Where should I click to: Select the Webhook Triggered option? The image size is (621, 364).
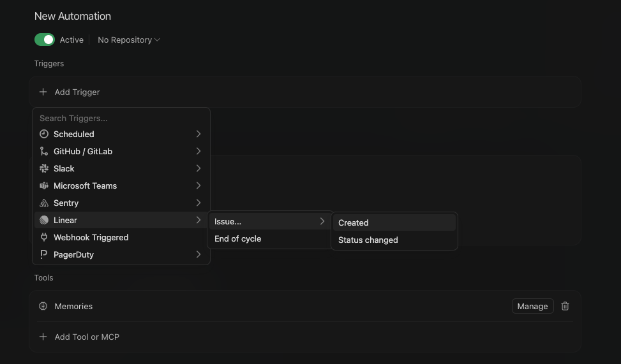tap(121, 237)
